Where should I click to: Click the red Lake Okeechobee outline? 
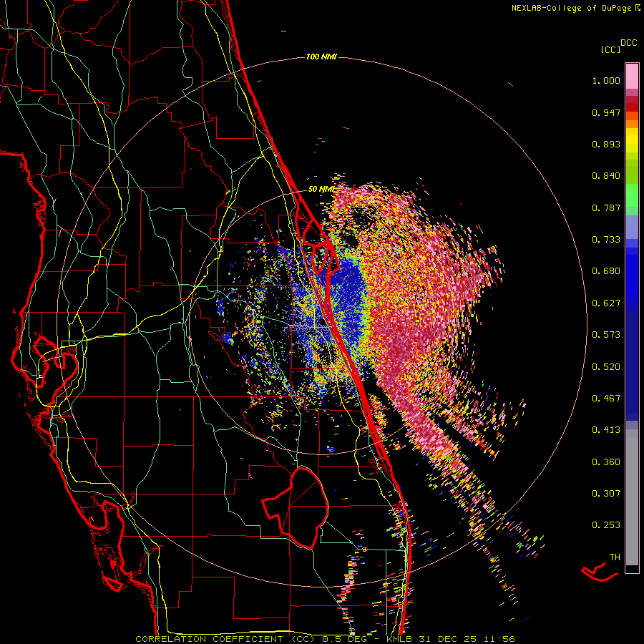(296, 507)
